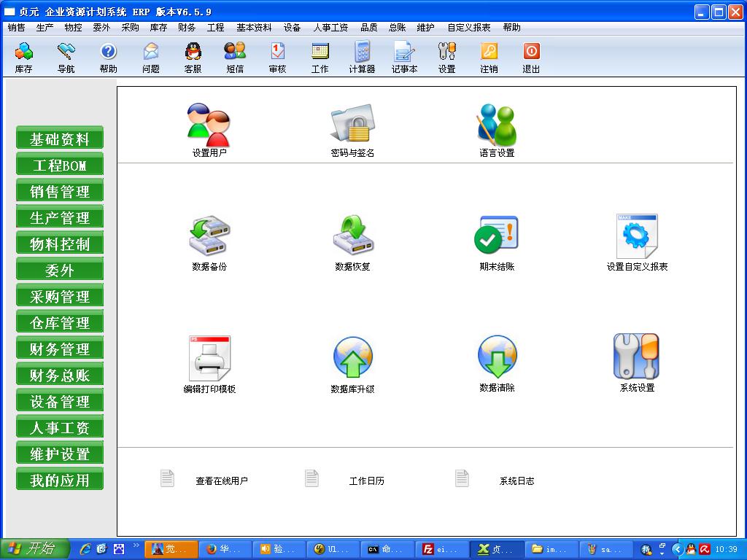The width and height of the screenshot is (747, 560).
Task: Expand hidden tray icons arrow
Action: pos(677,549)
